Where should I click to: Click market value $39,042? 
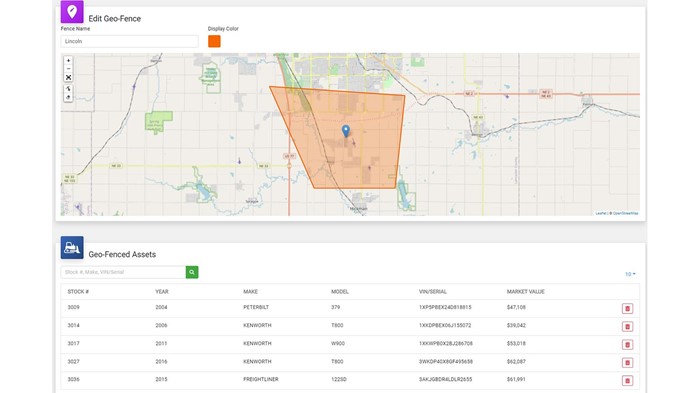[x=516, y=325]
